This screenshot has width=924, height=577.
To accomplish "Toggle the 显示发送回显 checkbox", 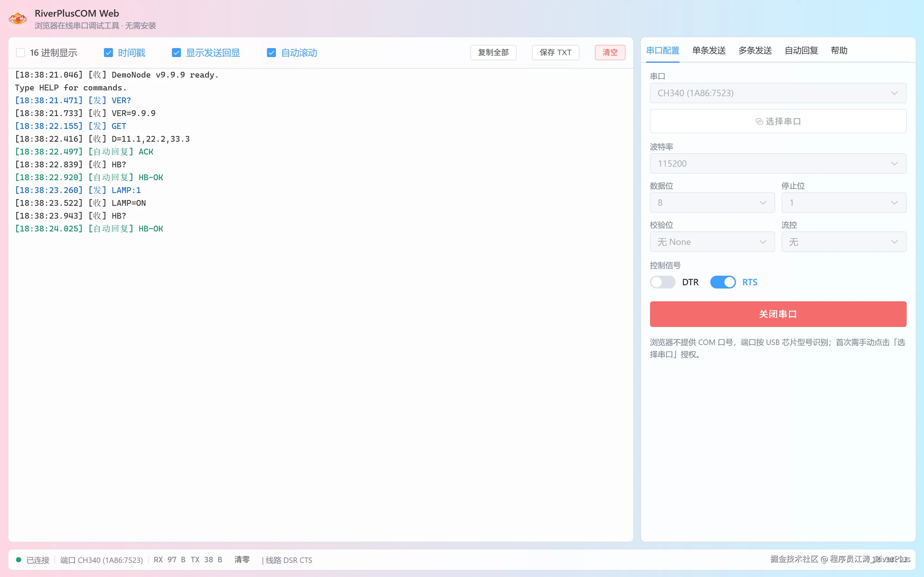I will tap(176, 53).
